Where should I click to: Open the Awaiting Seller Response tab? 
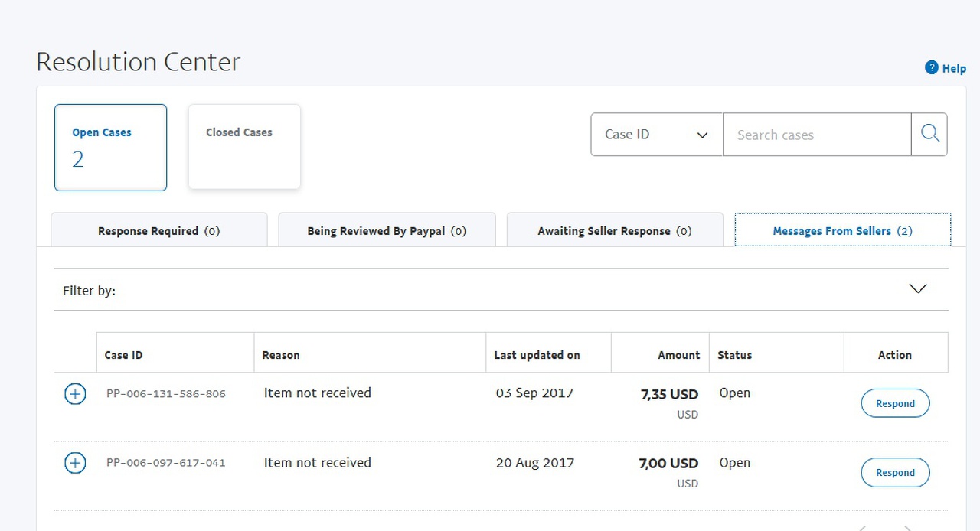[615, 231]
